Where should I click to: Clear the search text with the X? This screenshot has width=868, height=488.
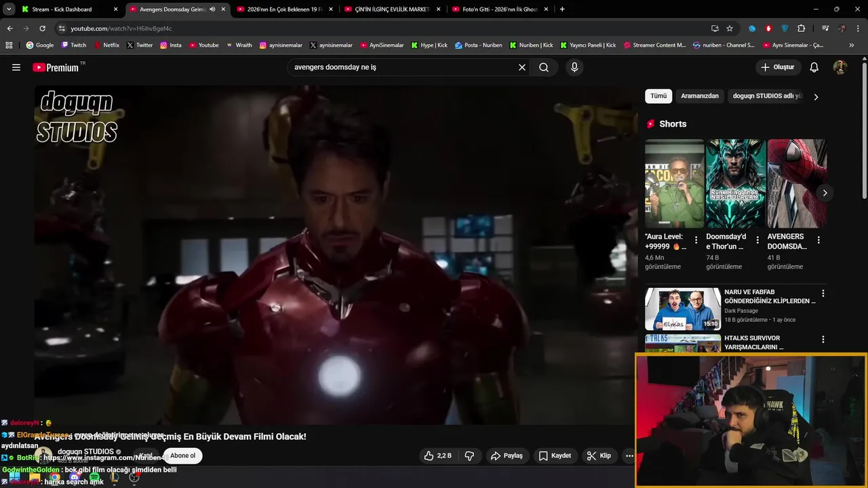coord(522,67)
